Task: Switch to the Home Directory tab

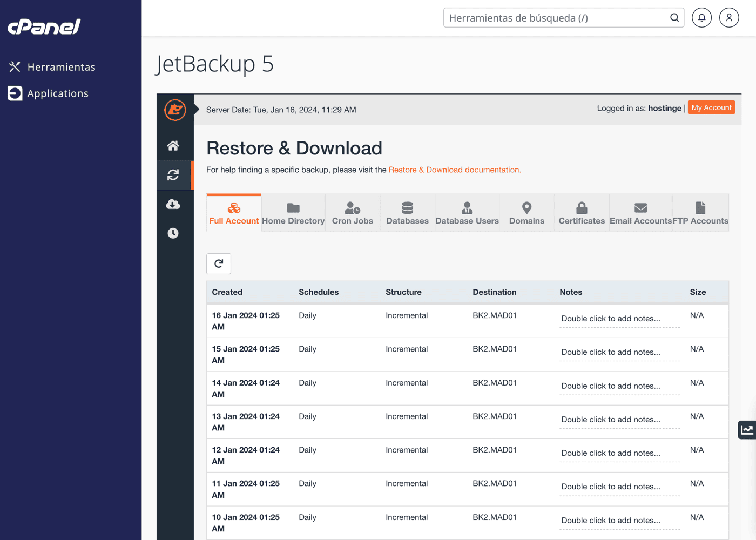Action: [x=293, y=213]
